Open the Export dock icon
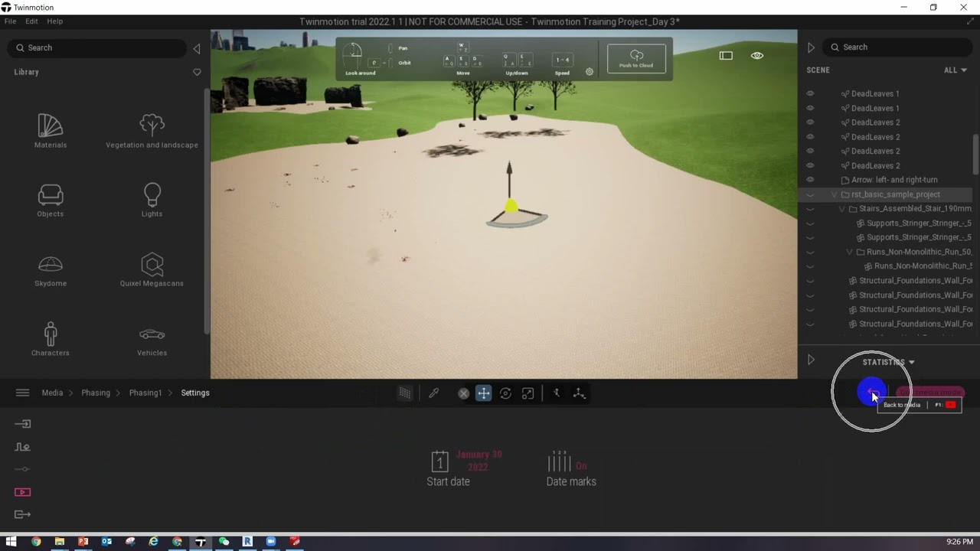Viewport: 980px width, 551px height. [x=23, y=514]
